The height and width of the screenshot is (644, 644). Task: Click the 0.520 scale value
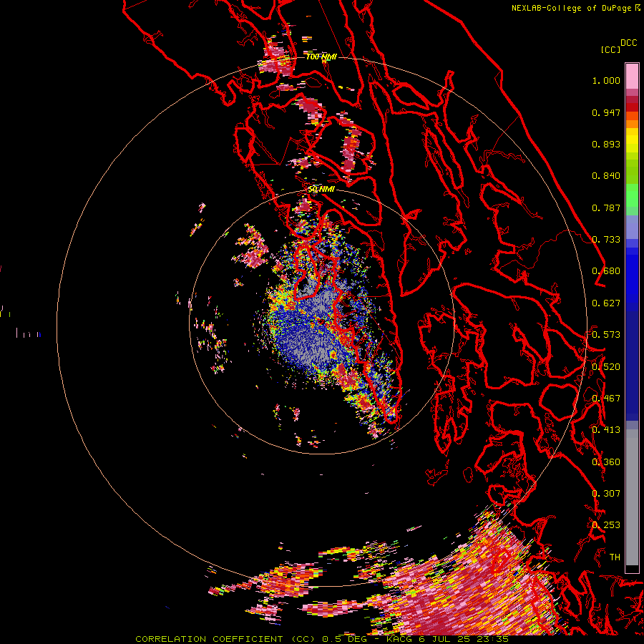coord(606,367)
